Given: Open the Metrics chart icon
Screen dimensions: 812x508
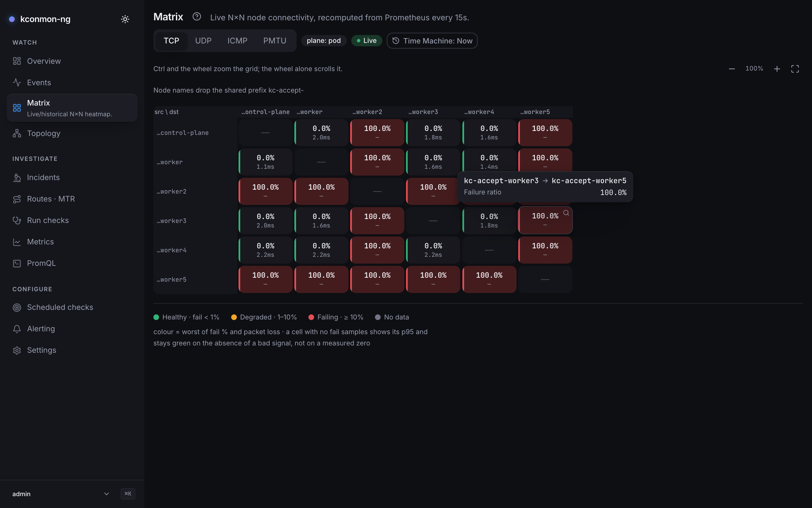Looking at the screenshot, I should (x=17, y=242).
